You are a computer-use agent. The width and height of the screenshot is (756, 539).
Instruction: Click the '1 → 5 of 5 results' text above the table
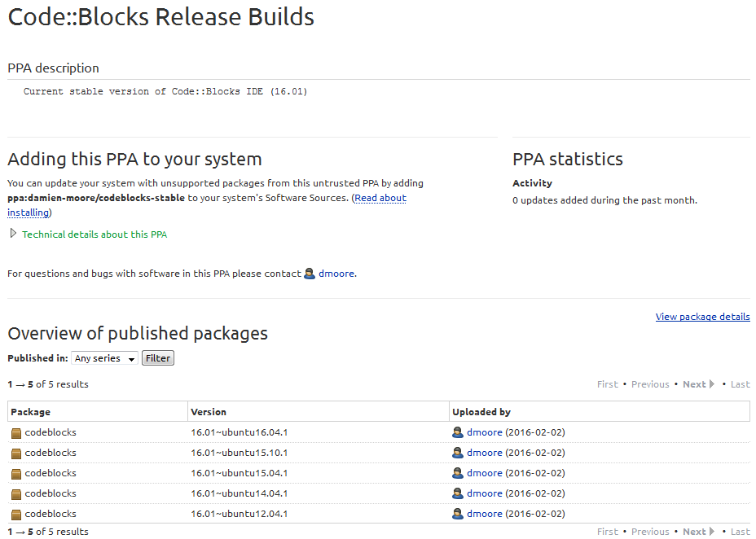tap(48, 384)
